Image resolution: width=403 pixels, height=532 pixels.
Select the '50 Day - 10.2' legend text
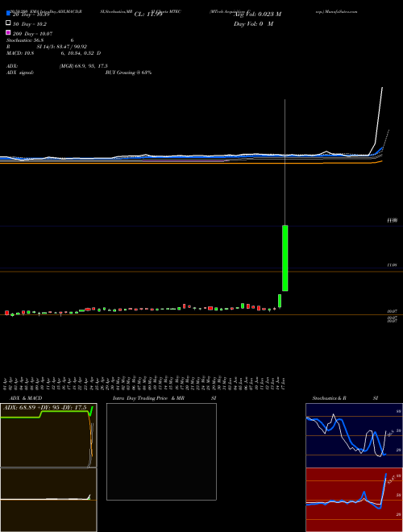pyautogui.click(x=30, y=24)
